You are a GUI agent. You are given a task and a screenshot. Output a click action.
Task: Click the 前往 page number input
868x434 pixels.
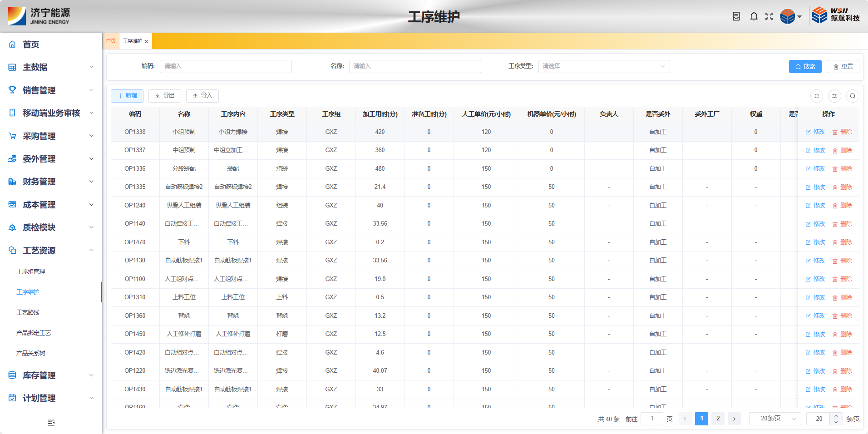click(652, 419)
